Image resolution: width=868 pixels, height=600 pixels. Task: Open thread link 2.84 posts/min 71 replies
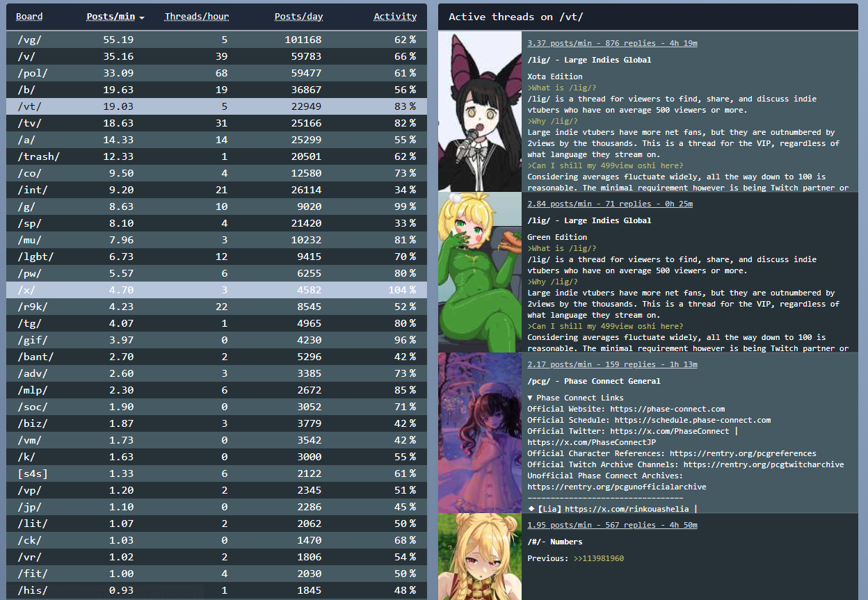click(x=610, y=204)
